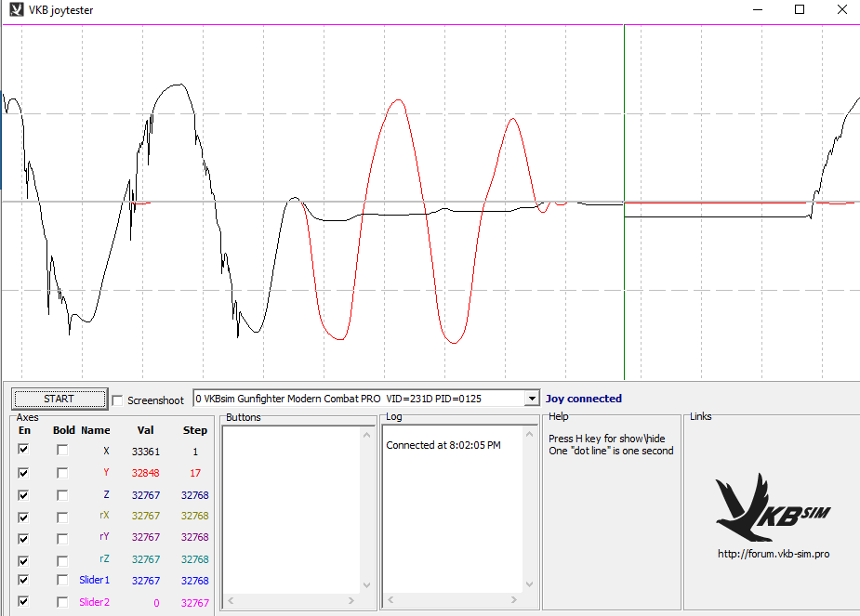860x616 pixels.
Task: Open the forum.vkb-sim.pro link
Action: tap(773, 553)
